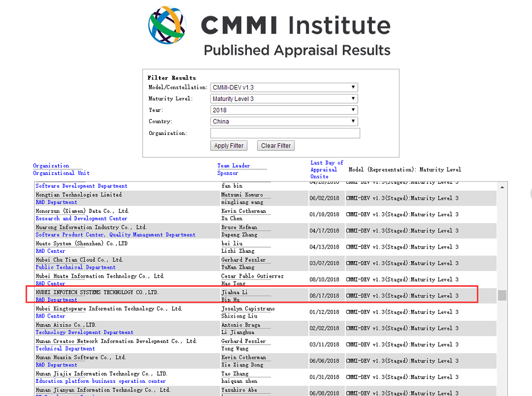Click team leader Joselyn Capistrano
Viewport: 532px width, 396px height.
pos(248,309)
